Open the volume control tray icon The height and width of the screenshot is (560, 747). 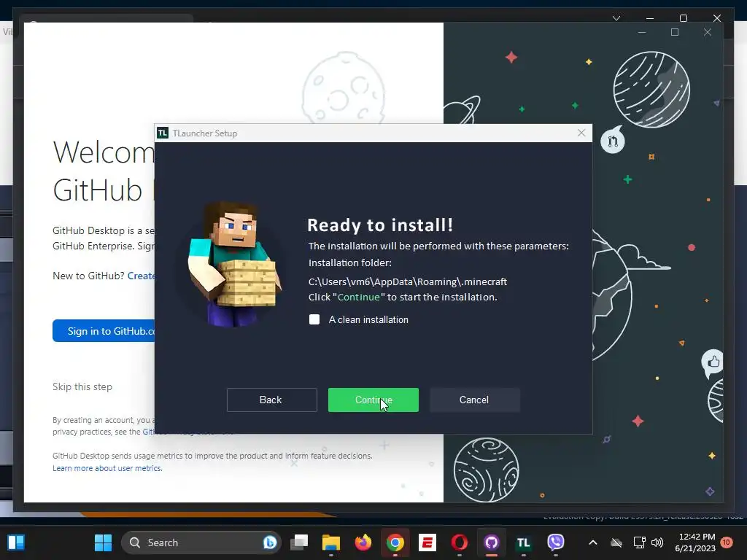pyautogui.click(x=657, y=542)
